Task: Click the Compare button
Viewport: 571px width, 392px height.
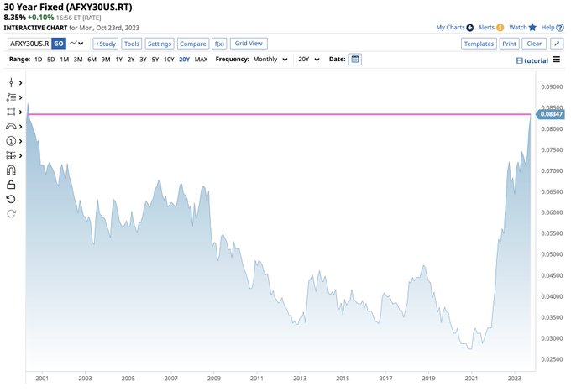Action: [x=193, y=44]
